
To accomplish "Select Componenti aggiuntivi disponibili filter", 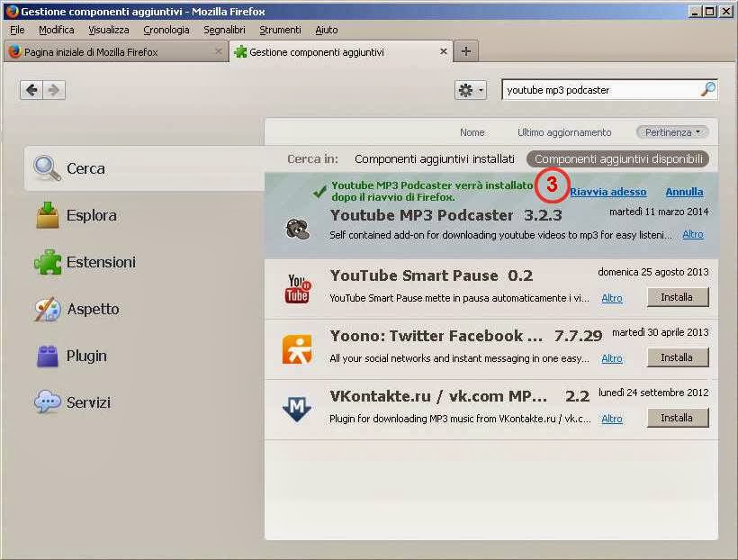I will (618, 159).
